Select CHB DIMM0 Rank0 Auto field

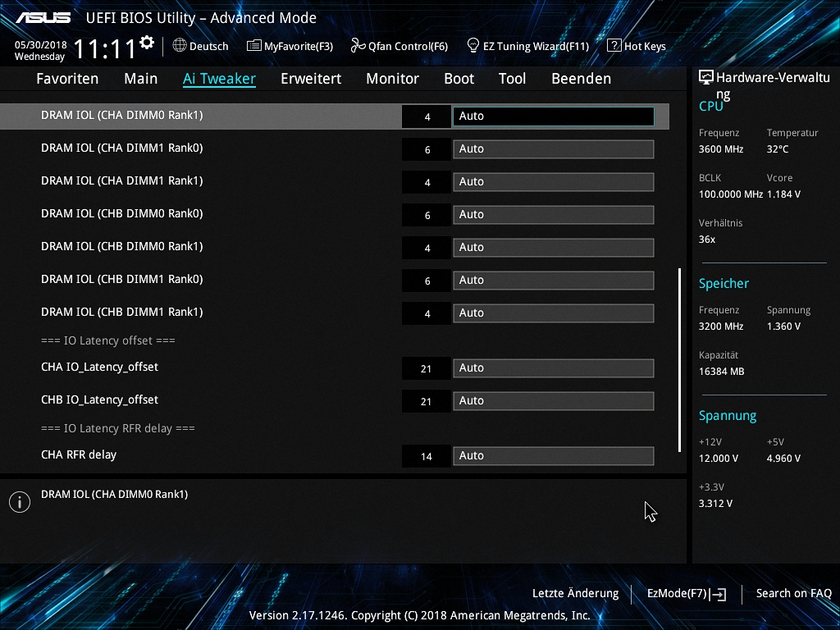click(x=554, y=215)
